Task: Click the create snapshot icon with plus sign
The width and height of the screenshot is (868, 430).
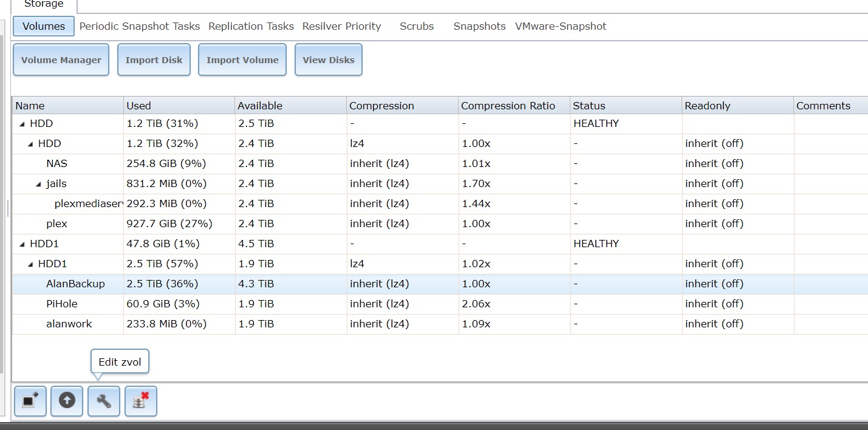Action: [x=30, y=401]
